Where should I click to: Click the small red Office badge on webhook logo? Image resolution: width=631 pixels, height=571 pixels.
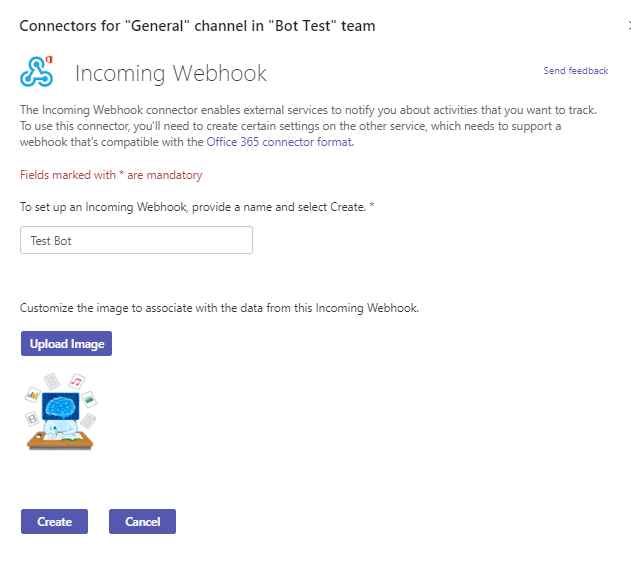[49, 60]
